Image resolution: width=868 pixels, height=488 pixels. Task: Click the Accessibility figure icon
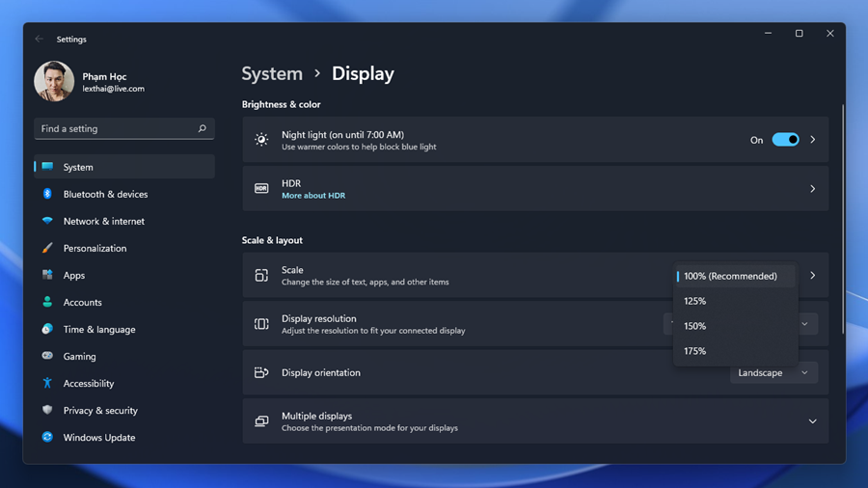click(x=47, y=383)
